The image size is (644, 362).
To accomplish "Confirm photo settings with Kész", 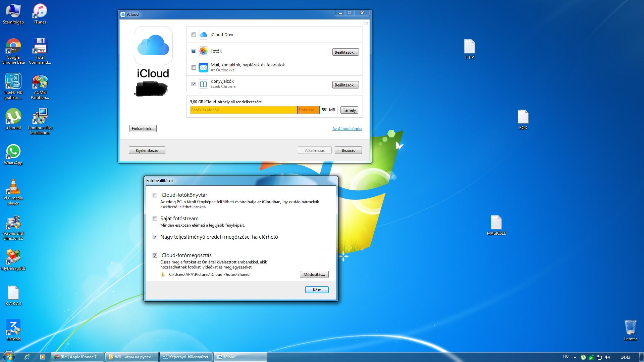I will click(x=317, y=290).
